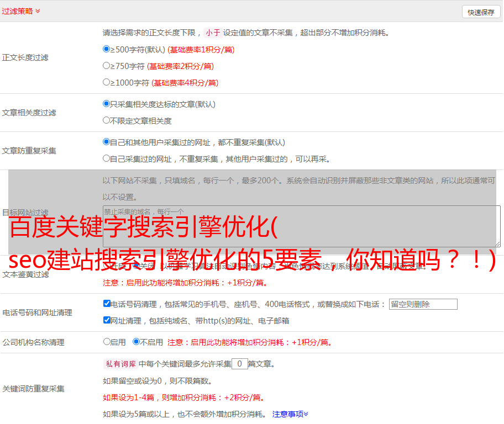504x424 pixels.
Task: Click the red note beside 不启用 about +1积分/篇
Action: point(250,342)
